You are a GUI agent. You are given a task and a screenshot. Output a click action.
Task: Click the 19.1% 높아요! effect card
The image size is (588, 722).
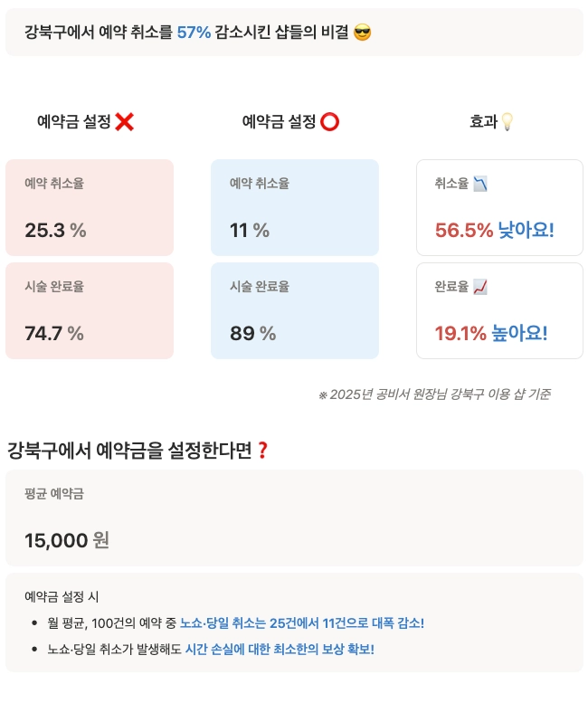499,310
